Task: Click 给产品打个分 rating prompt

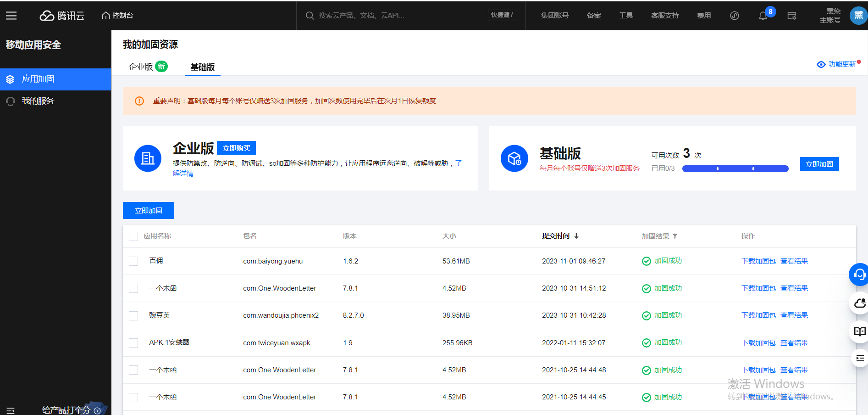Action: (x=71, y=410)
